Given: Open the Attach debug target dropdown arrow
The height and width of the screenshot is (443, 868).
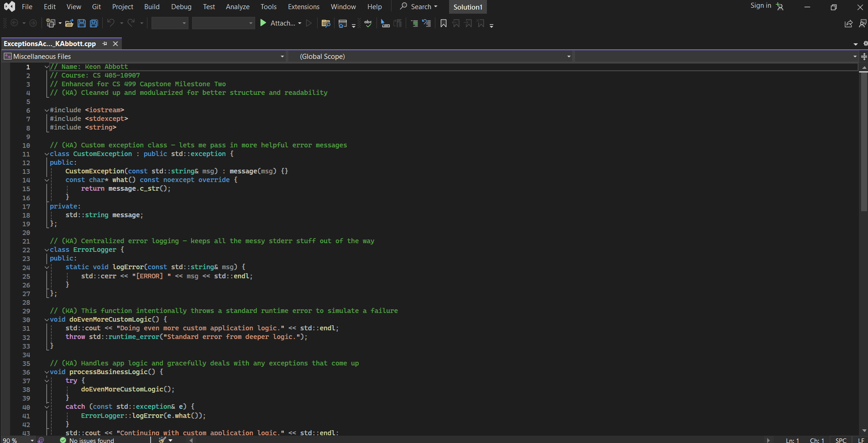Looking at the screenshot, I should (x=300, y=23).
